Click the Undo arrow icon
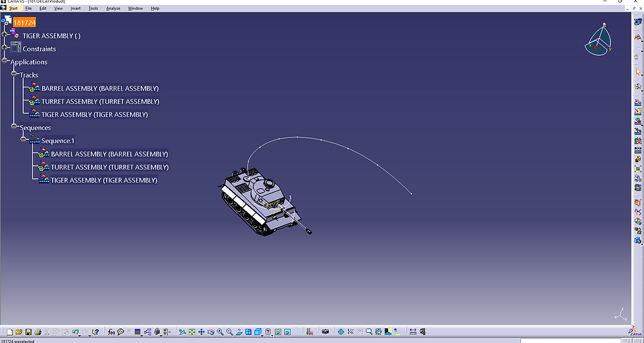 pos(75,332)
